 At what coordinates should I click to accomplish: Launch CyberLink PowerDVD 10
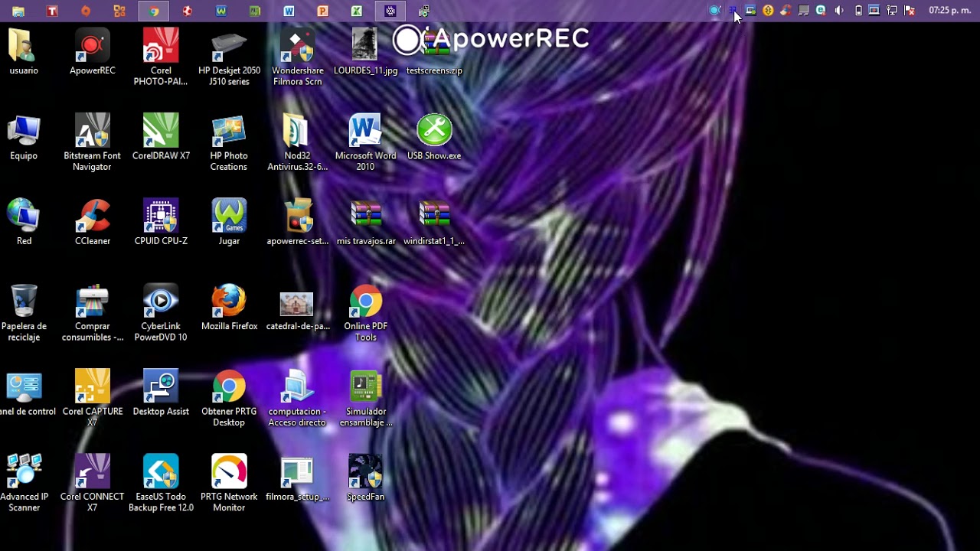point(161,313)
